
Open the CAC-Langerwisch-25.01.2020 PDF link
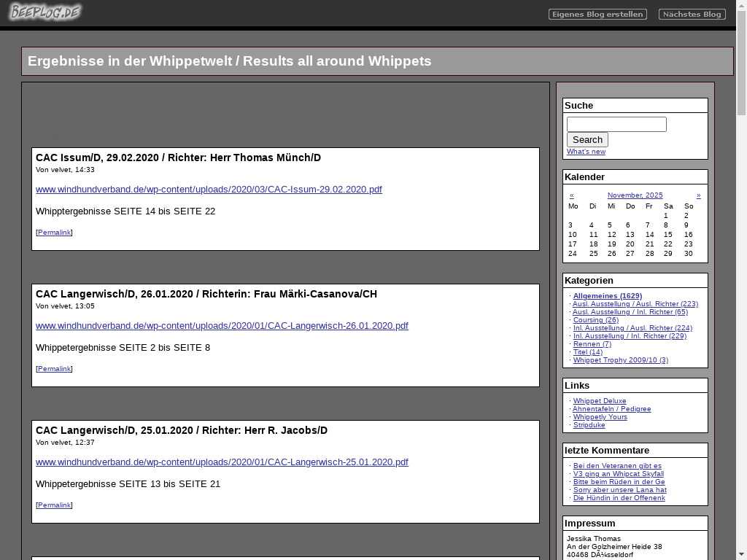(222, 462)
